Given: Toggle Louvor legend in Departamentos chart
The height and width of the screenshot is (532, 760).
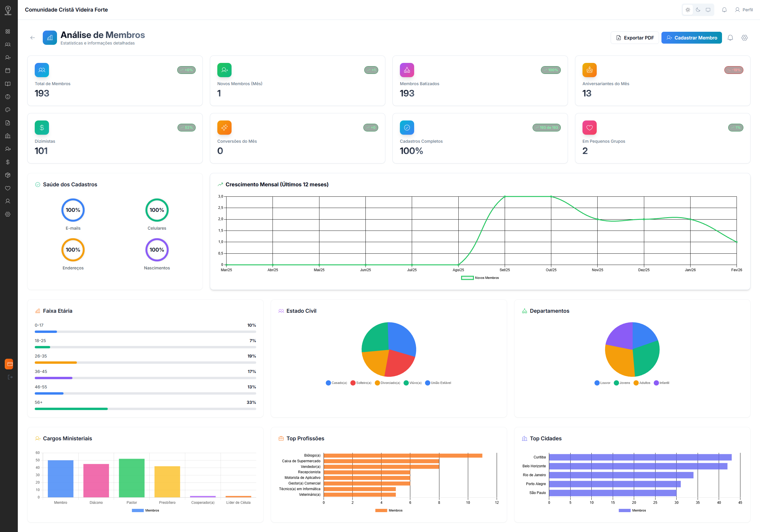Looking at the screenshot, I should [x=602, y=383].
